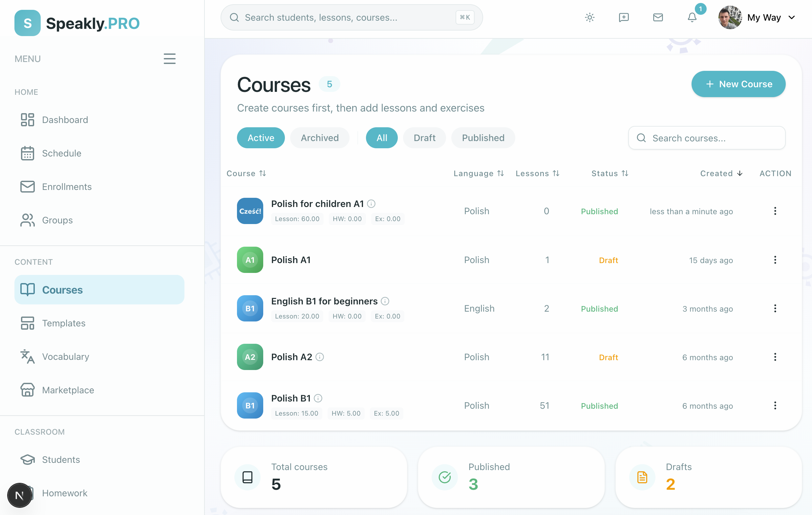Click info icon next to Polish A2
The image size is (812, 515).
[320, 357]
